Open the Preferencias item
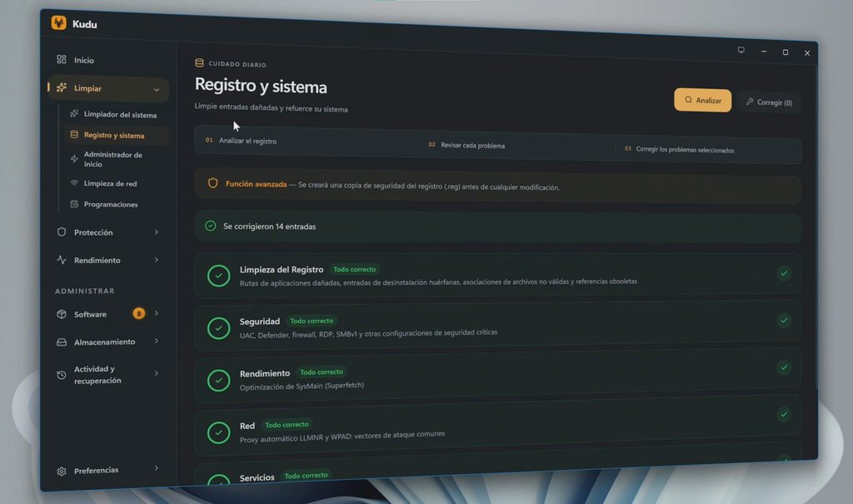853x504 pixels. point(108,470)
